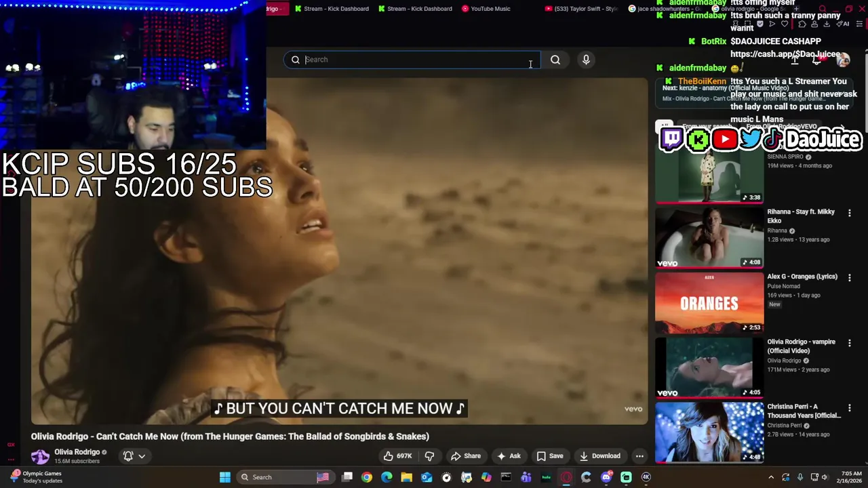The image size is (868, 488).
Task: Open 4K downloader app on taskbar
Action: pos(646,477)
